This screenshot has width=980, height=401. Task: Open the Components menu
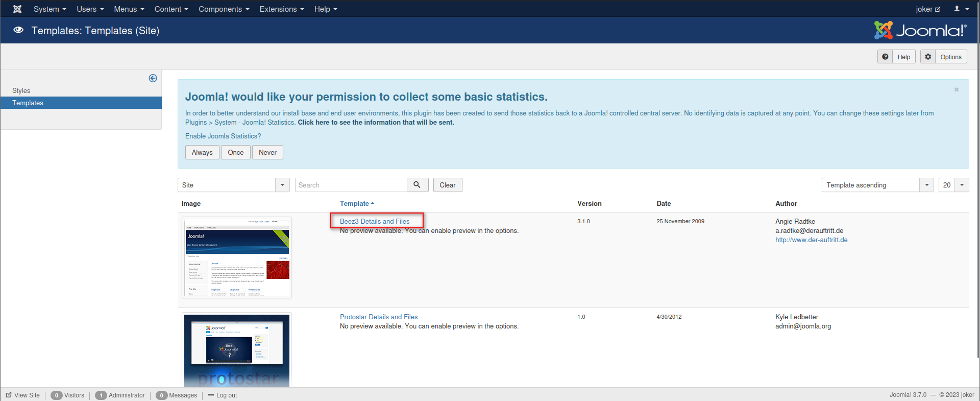pos(224,9)
